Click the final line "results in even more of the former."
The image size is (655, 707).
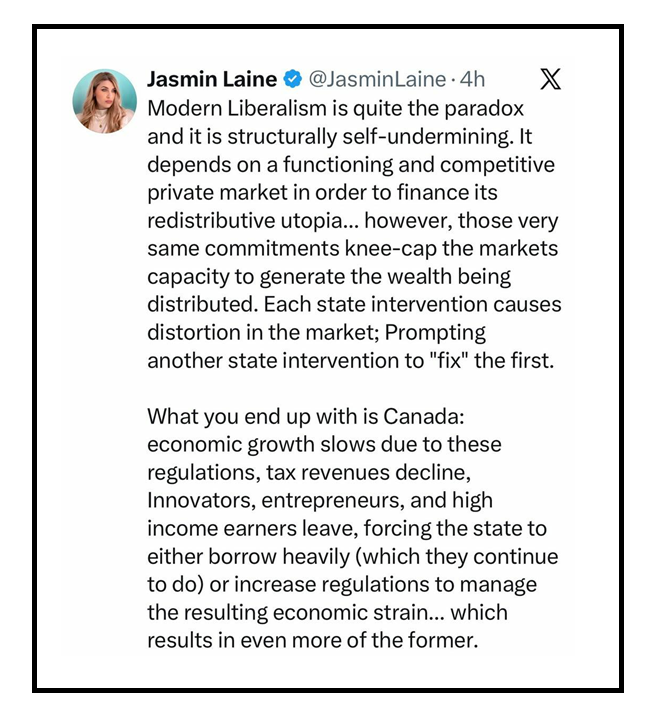pos(312,640)
